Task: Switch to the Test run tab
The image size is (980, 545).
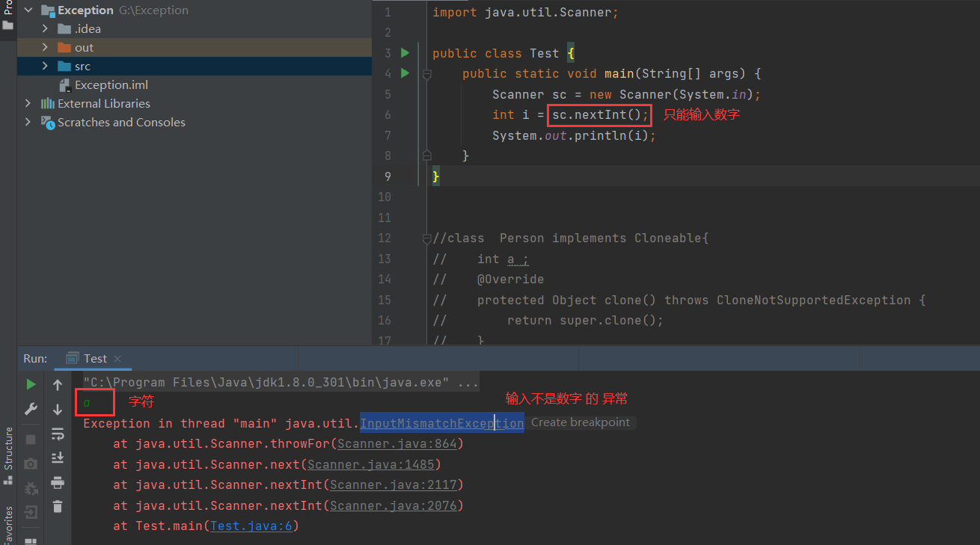Action: (94, 358)
